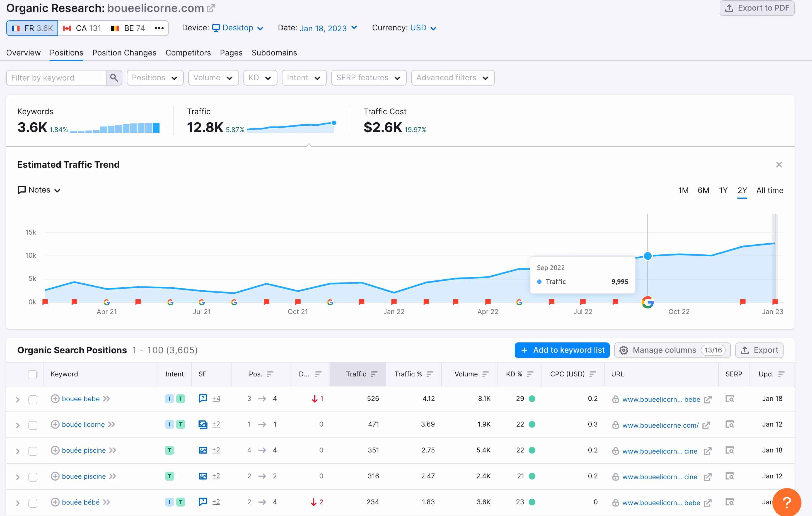The width and height of the screenshot is (812, 516).
Task: Click the SERP snapshot icon for bouee bebe
Action: pyautogui.click(x=729, y=399)
